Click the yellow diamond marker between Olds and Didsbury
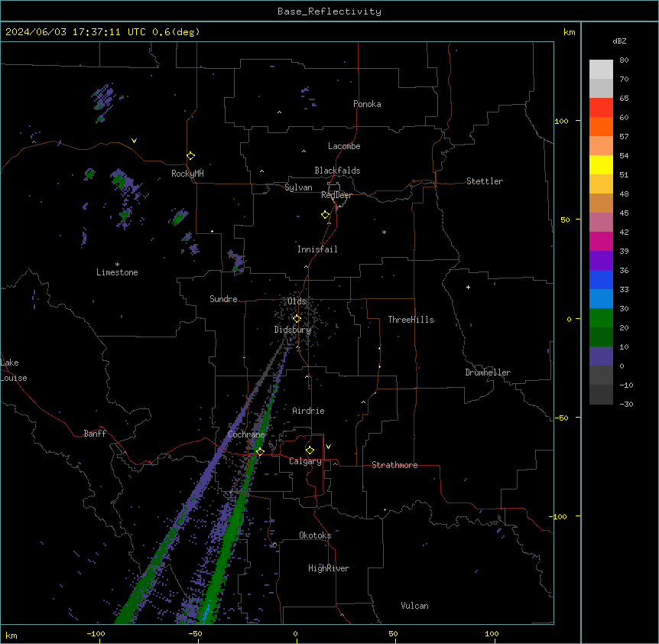659x644 pixels. tap(297, 319)
